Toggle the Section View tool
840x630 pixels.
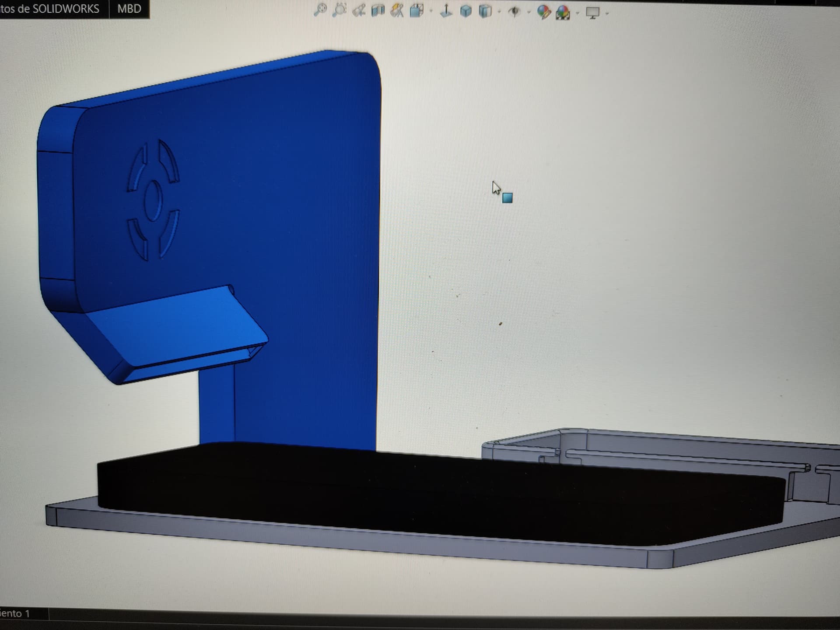[x=378, y=10]
